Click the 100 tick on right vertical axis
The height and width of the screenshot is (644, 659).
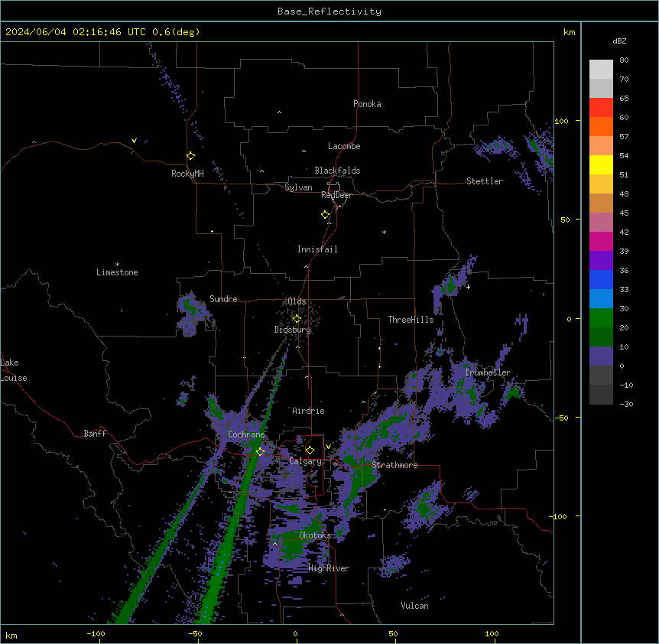(561, 121)
